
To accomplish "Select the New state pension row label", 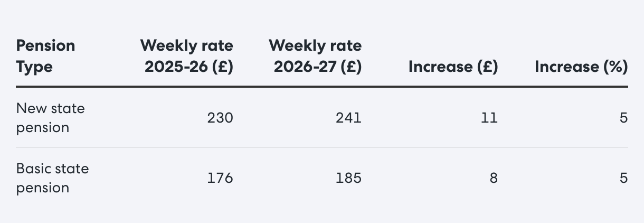I will point(51,118).
